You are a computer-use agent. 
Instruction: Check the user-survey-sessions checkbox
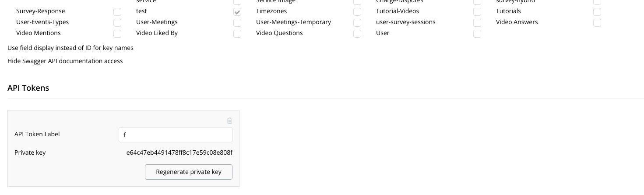coord(477,23)
